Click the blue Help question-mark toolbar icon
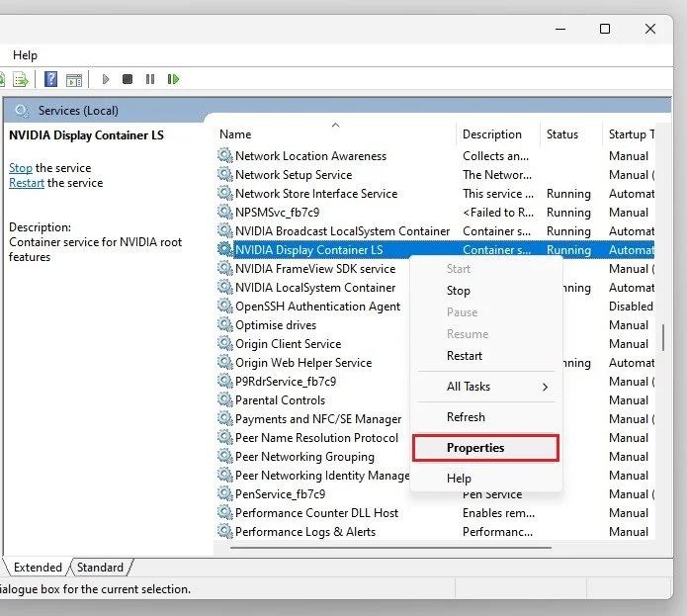 (x=50, y=79)
